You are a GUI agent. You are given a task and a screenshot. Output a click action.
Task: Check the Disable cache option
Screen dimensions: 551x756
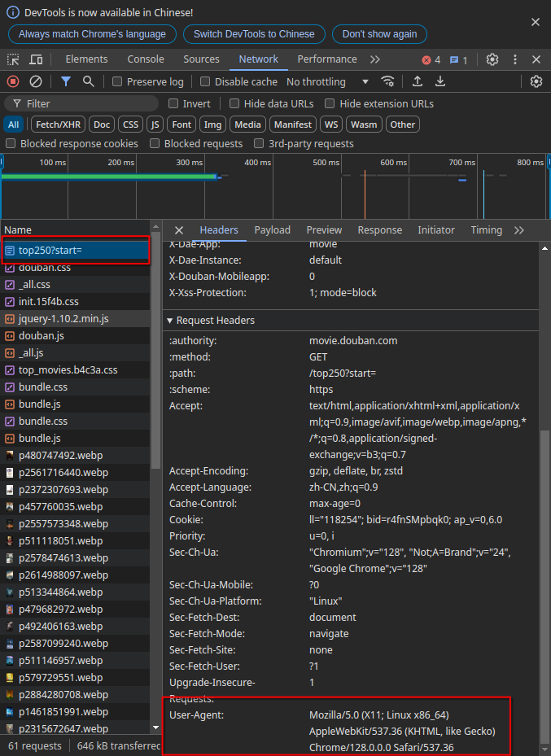click(206, 82)
